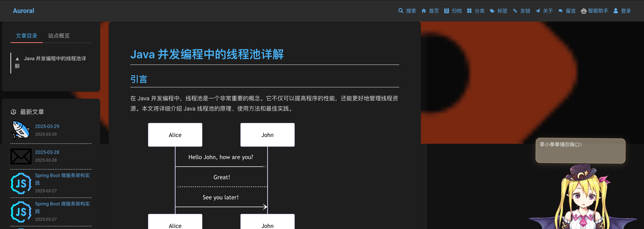Navigate to 首页 using the house icon
Image resolution: width=644 pixels, height=229 pixels.
[x=424, y=11]
